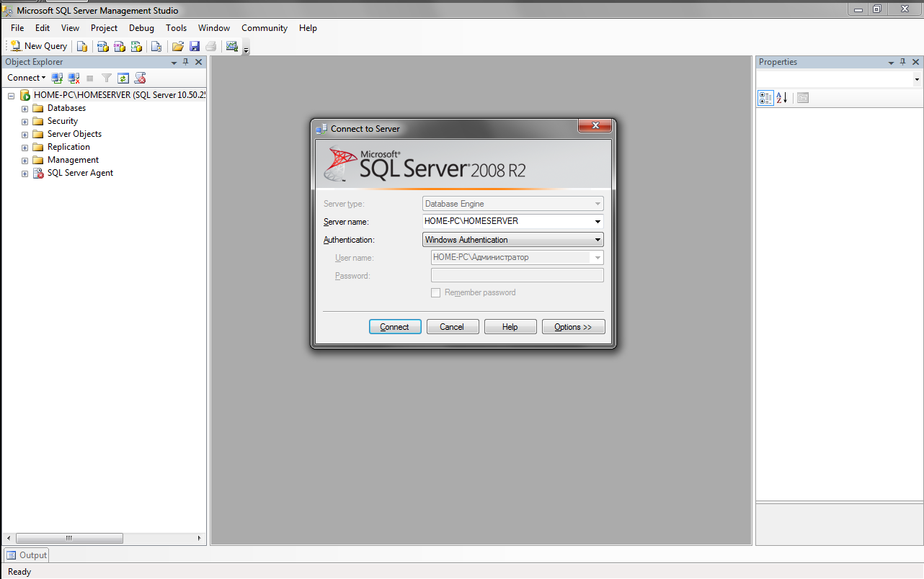Select the HOME-PC\HOMESERVER server icon

(25, 95)
